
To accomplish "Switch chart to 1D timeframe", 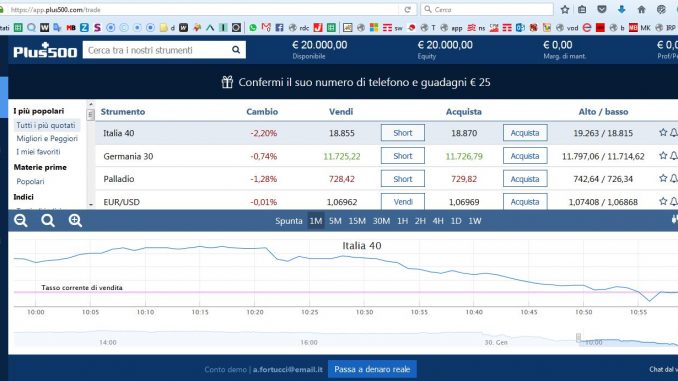I will [x=456, y=221].
